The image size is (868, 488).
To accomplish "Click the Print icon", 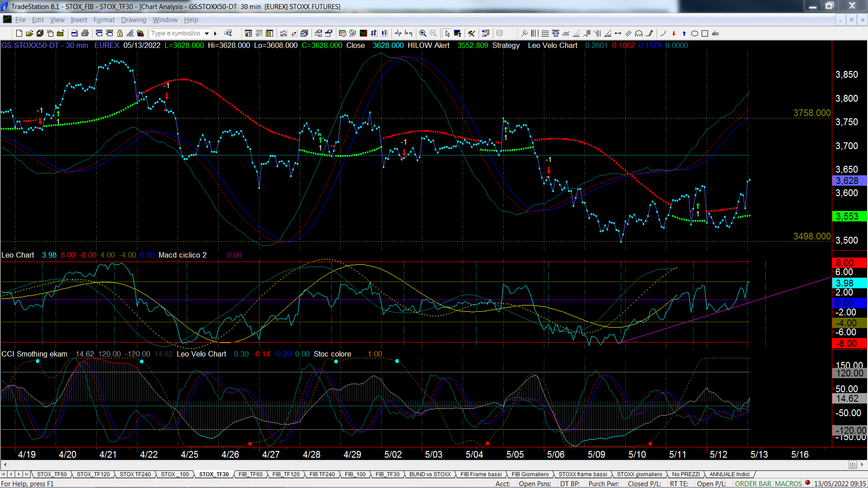I will tap(85, 33).
